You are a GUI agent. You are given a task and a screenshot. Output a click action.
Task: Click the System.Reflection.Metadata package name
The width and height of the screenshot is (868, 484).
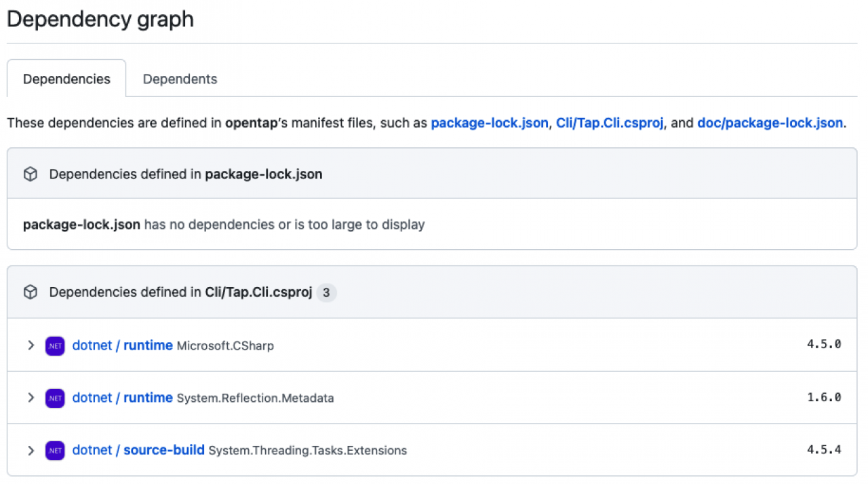[x=255, y=398]
